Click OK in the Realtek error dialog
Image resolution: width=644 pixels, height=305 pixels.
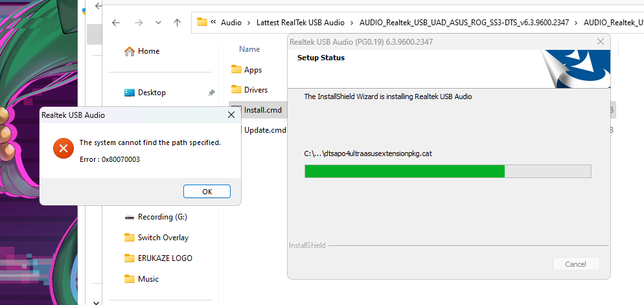tap(207, 191)
